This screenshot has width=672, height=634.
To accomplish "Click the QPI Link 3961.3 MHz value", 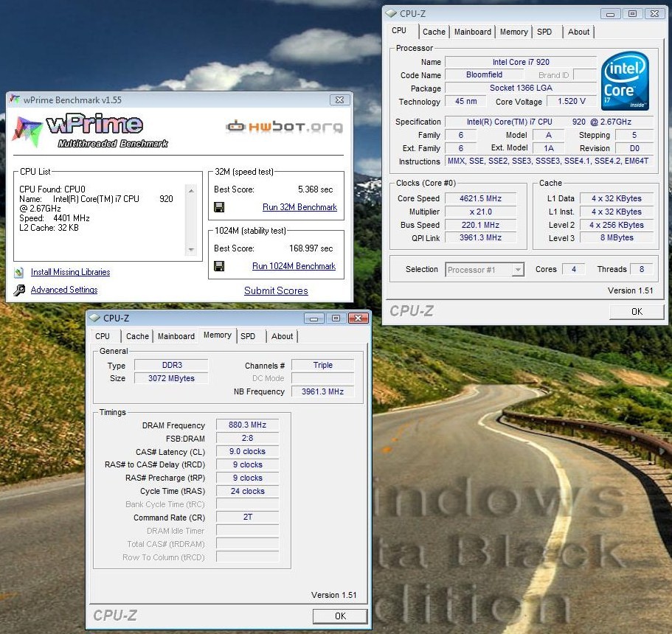I will [x=480, y=237].
